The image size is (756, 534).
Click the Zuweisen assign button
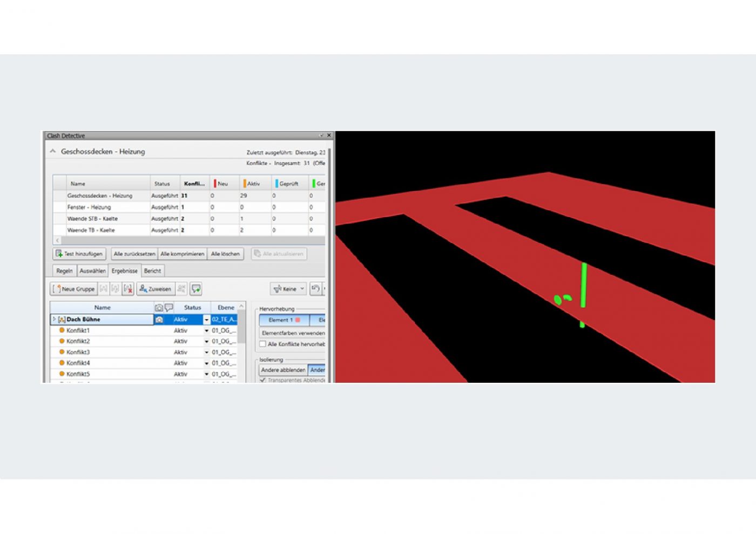point(155,289)
